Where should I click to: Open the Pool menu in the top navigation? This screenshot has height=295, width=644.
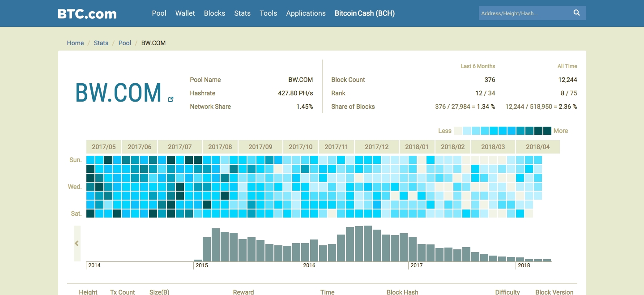(x=159, y=13)
